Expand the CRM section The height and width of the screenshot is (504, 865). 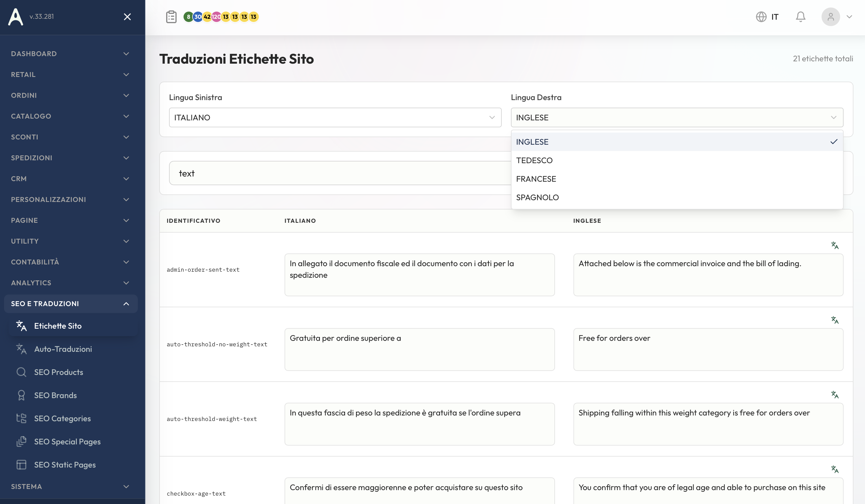click(71, 179)
